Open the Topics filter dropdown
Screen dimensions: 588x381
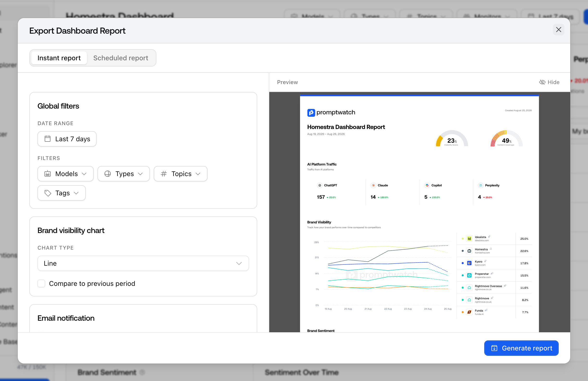tap(180, 174)
